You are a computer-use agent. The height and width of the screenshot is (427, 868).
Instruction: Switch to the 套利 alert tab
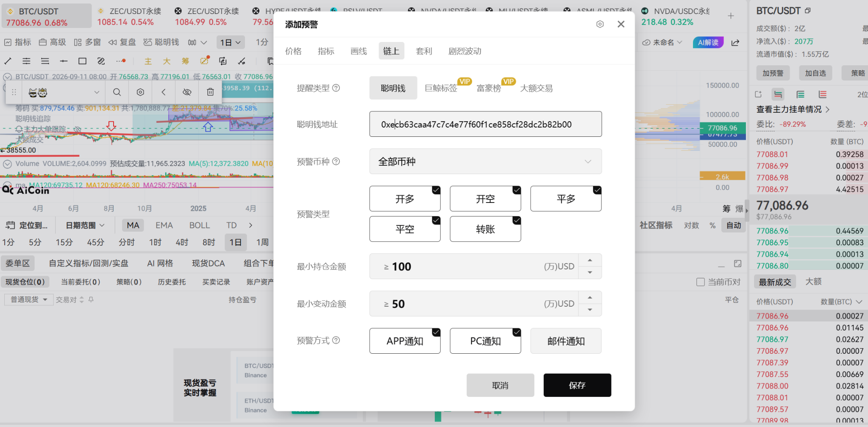424,51
